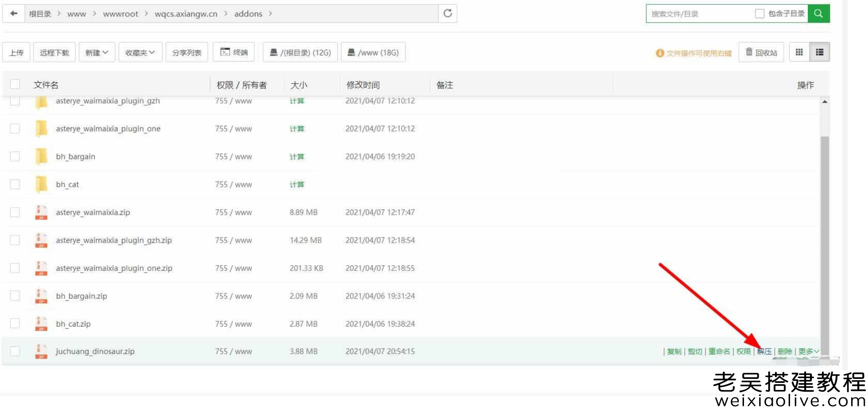The image size is (868, 409).
Task: Calculate size of asterye_waimaixia_plugin_one folder
Action: tap(297, 129)
